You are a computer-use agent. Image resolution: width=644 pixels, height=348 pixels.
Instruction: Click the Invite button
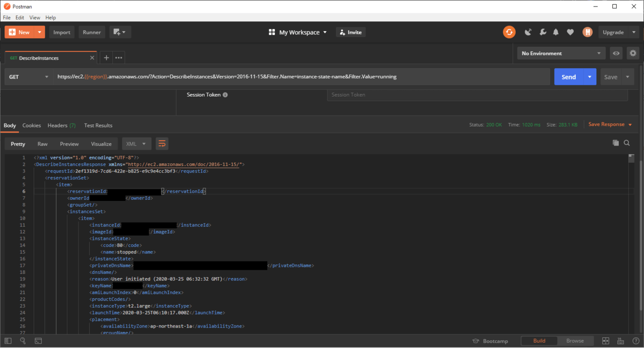click(350, 32)
